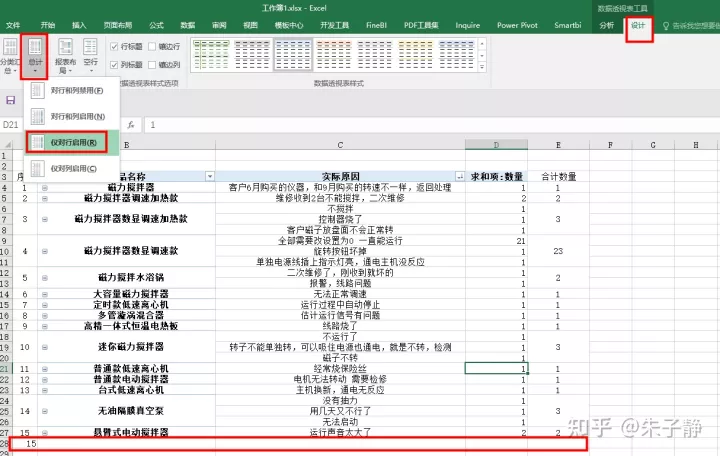
Task: Expand the pivot style gallery More button
Action: (x=482, y=67)
